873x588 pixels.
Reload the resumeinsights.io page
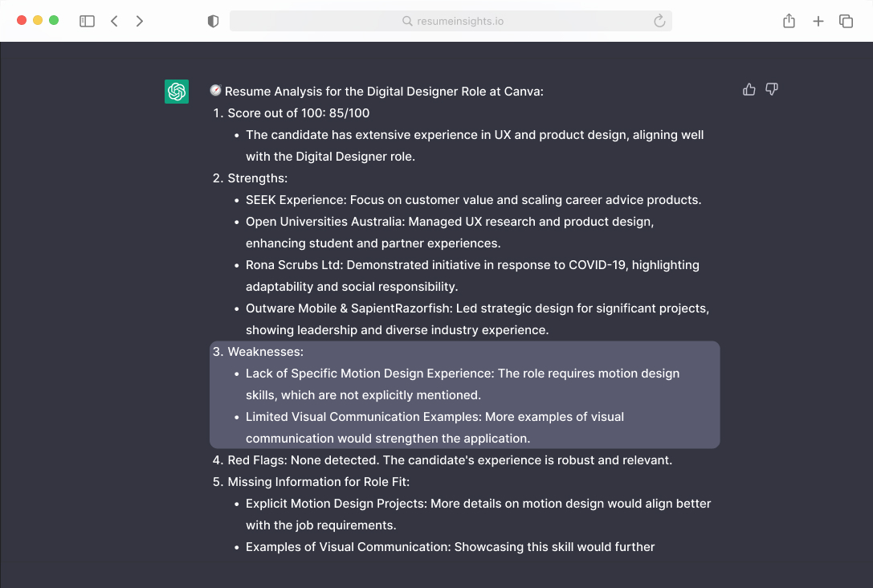coord(659,21)
